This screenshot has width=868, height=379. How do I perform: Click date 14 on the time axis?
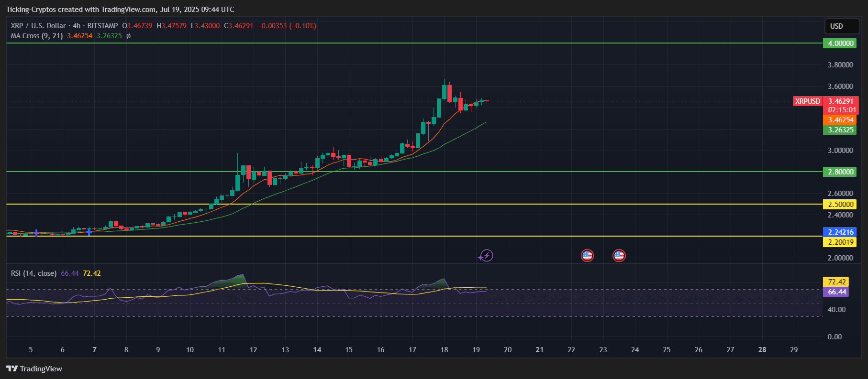[317, 350]
